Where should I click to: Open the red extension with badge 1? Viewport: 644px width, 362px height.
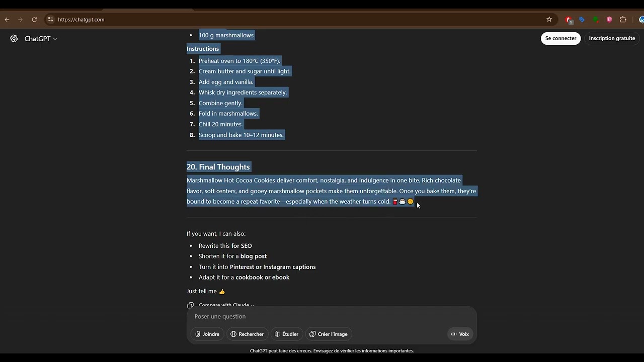(569, 20)
